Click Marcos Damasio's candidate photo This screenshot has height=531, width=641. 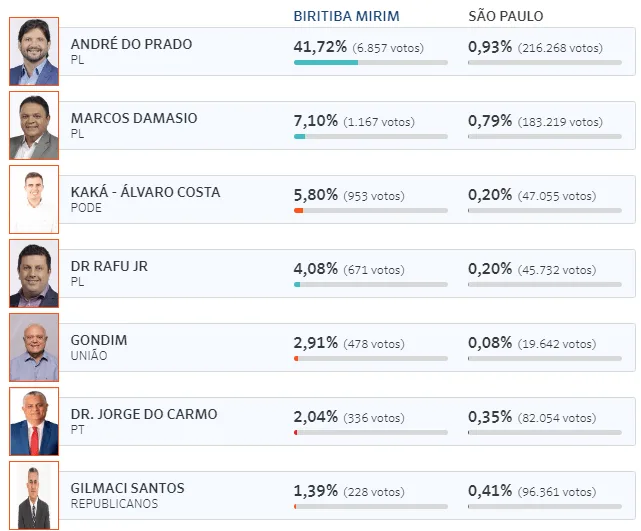pyautogui.click(x=34, y=125)
